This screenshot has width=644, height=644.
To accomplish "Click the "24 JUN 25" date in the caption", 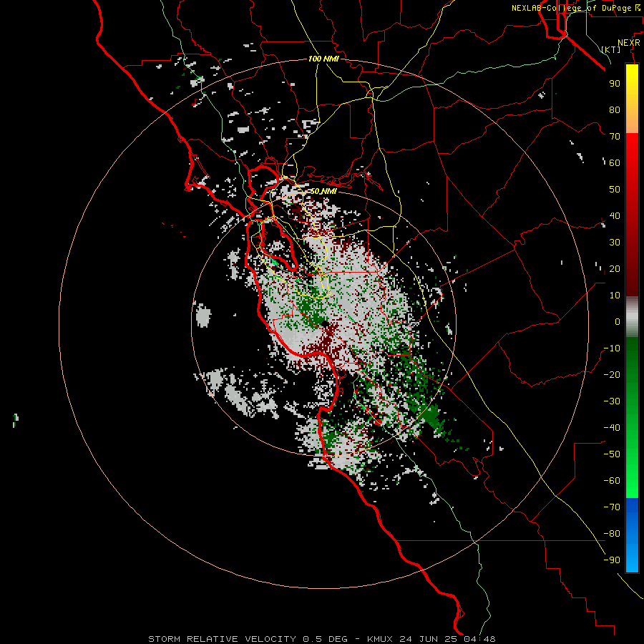I will pos(429,639).
